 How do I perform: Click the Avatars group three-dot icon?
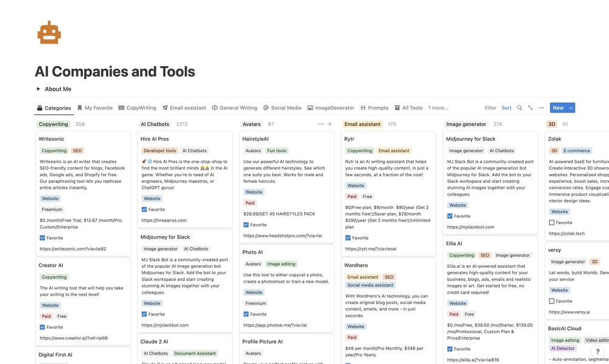(321, 124)
